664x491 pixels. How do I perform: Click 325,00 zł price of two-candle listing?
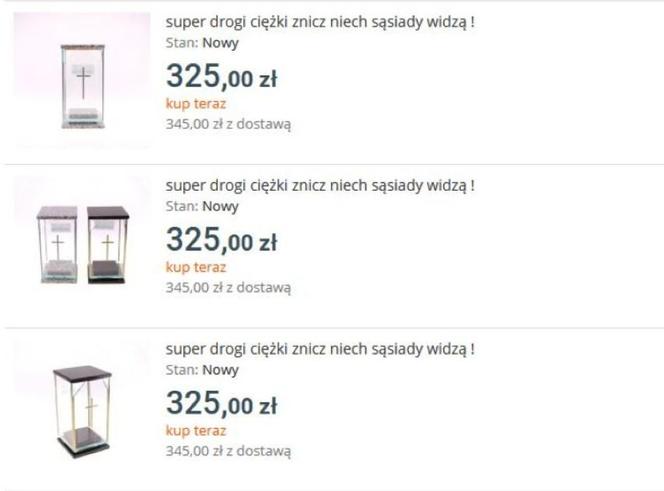(x=221, y=240)
